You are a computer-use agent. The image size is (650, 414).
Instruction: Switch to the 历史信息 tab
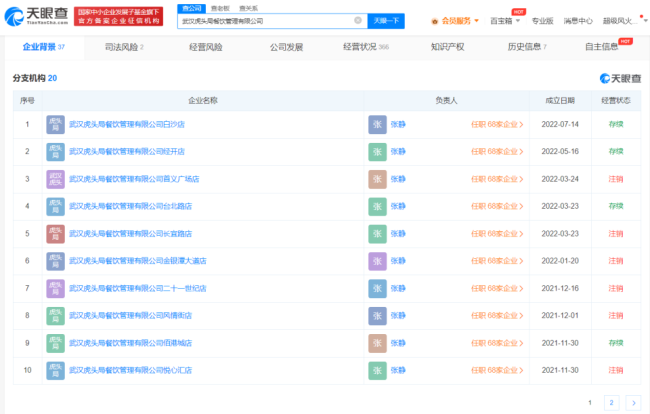tap(527, 47)
